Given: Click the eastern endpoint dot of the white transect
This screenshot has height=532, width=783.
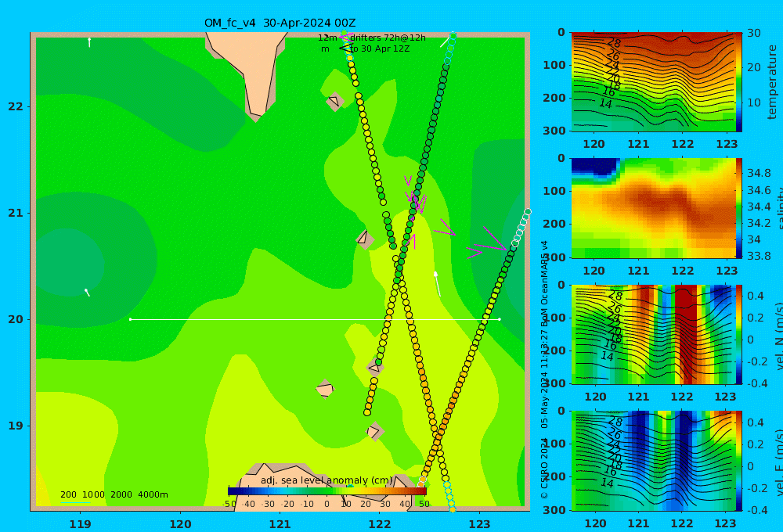Looking at the screenshot, I should (500, 319).
